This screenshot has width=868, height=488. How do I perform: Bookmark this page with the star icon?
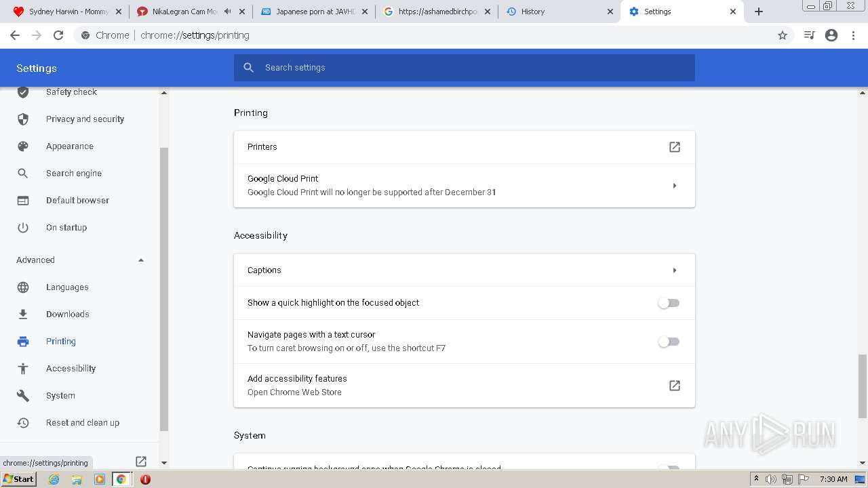783,35
